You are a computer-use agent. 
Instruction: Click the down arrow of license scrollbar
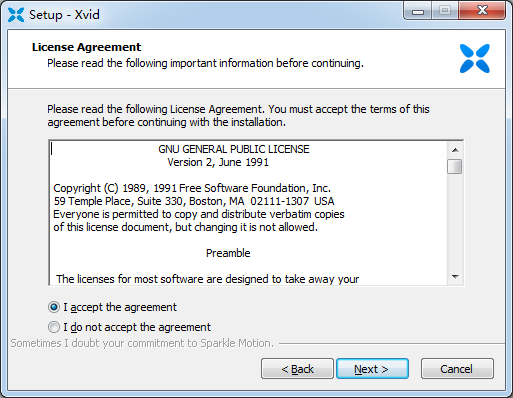[455, 277]
